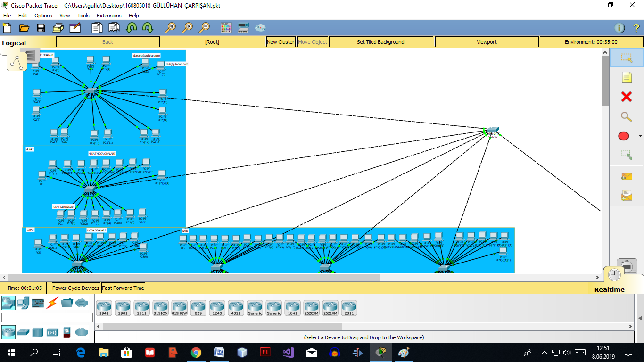The width and height of the screenshot is (644, 362).
Task: Open the Extensions menu
Action: [109, 16]
